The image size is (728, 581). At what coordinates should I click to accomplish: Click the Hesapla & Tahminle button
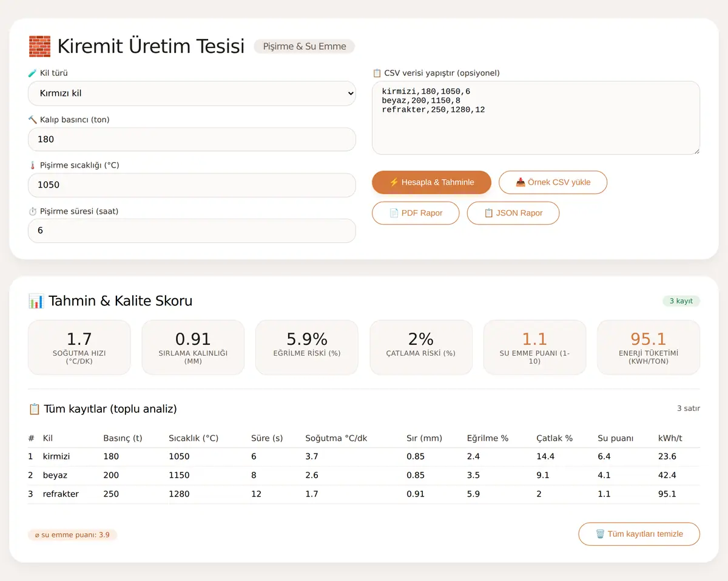(431, 182)
